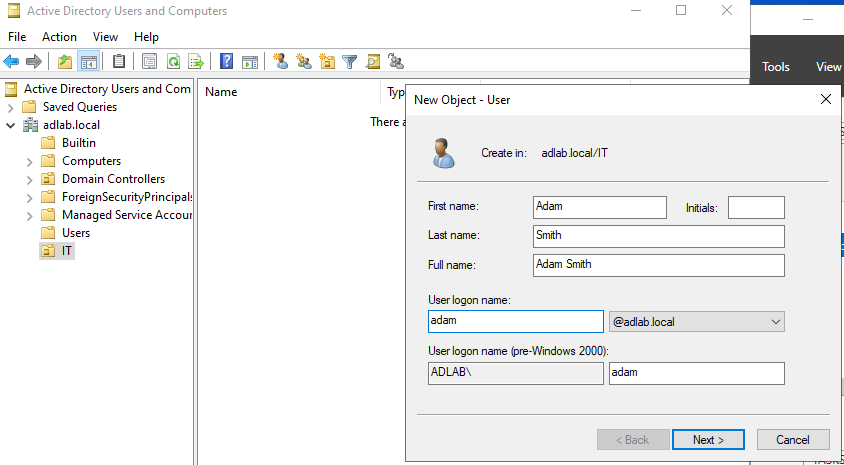This screenshot has width=844, height=465.
Task: Click the Active Directory title bar icon
Action: [13, 11]
